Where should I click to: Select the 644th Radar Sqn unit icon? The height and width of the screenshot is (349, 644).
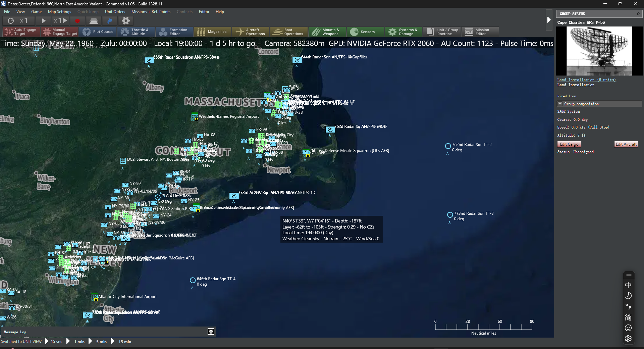tap(297, 60)
